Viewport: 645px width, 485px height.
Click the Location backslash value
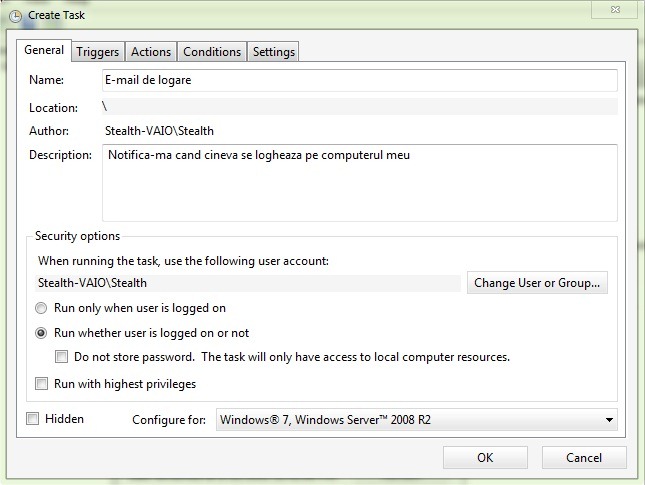point(104,107)
